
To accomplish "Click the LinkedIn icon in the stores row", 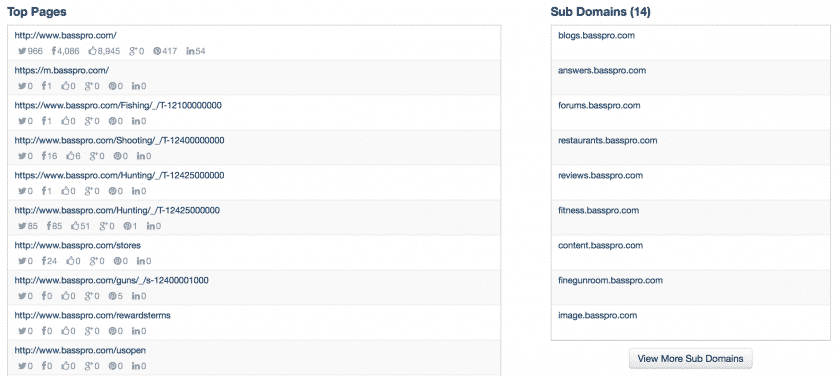I will pyautogui.click(x=140, y=261).
